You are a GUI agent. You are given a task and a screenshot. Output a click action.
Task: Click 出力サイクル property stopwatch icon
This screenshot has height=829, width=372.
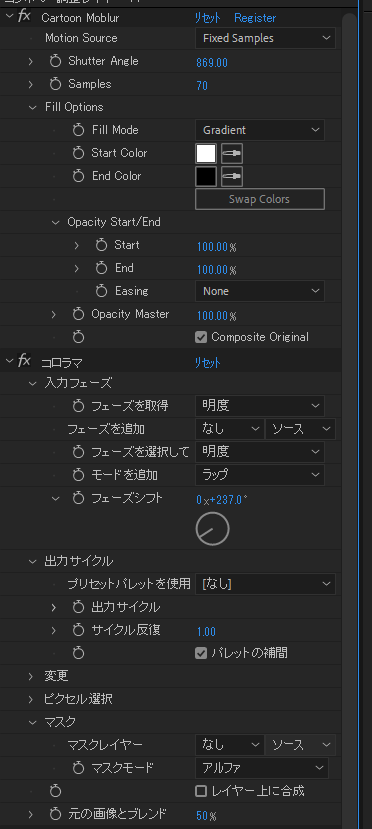[x=78, y=607]
